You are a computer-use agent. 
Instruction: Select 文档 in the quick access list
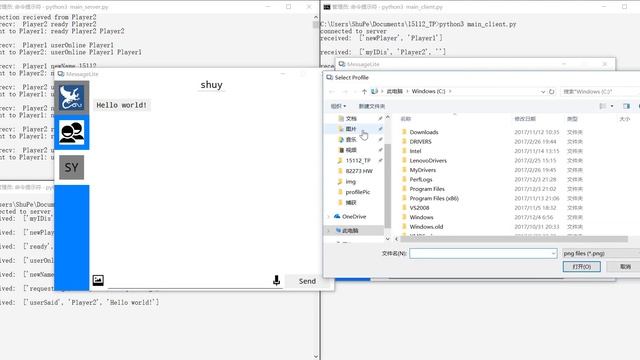coord(351,118)
